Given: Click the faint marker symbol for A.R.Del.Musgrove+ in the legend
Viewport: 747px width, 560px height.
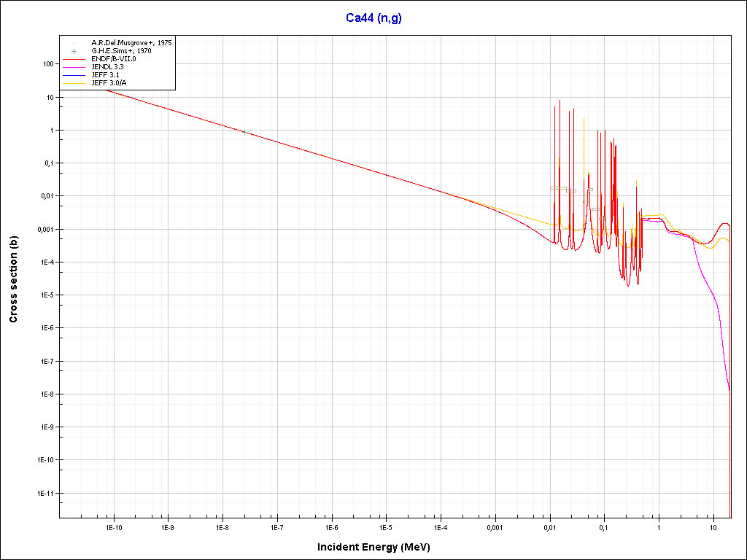Looking at the screenshot, I should pos(74,43).
